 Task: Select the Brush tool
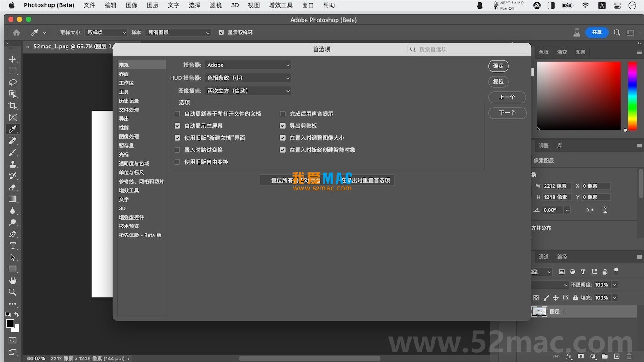(x=13, y=152)
